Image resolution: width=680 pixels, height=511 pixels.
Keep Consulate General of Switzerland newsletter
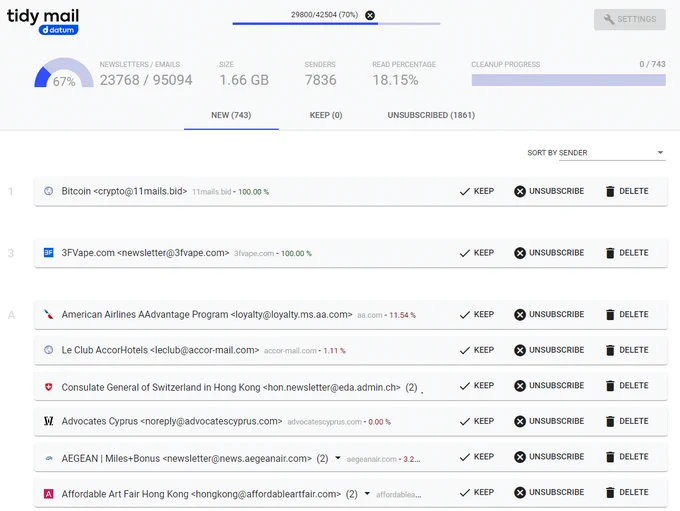[x=477, y=386]
